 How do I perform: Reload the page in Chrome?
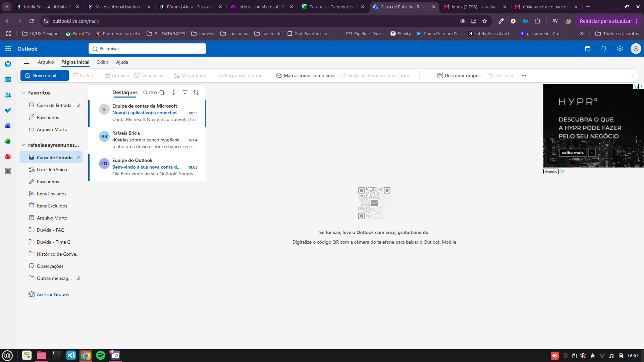pyautogui.click(x=32, y=21)
